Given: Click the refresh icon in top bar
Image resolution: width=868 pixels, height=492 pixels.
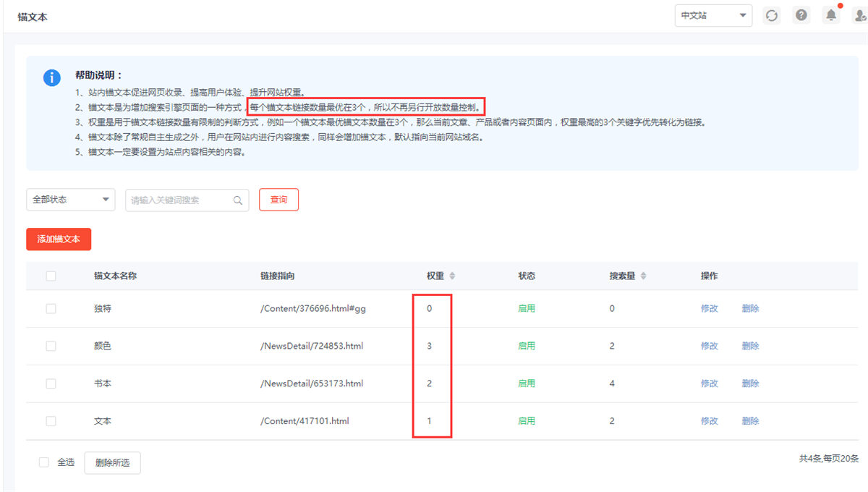Looking at the screenshot, I should (x=772, y=15).
